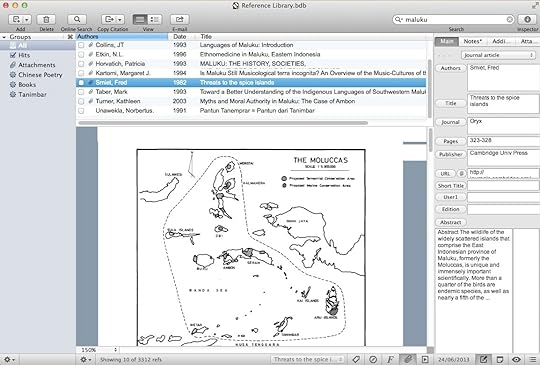Switch to the Notes* inspector tab

[472, 41]
